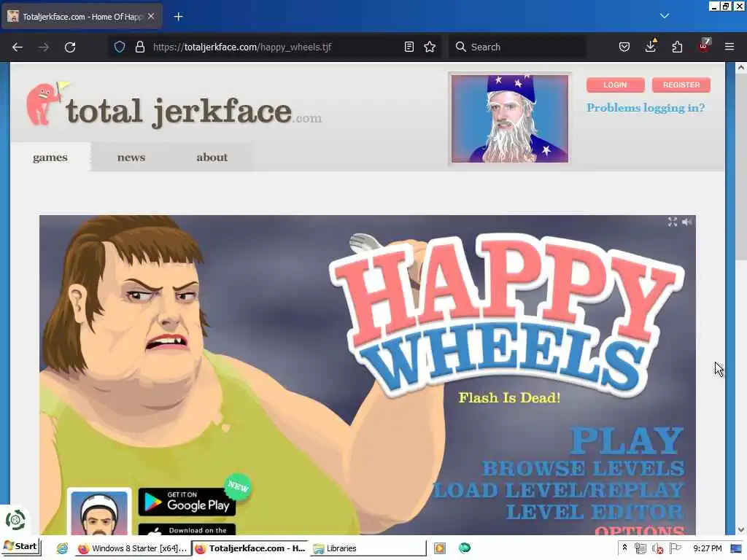Switch to Windows 8 Starter taskbar window
The width and height of the screenshot is (747, 560).
tap(133, 548)
